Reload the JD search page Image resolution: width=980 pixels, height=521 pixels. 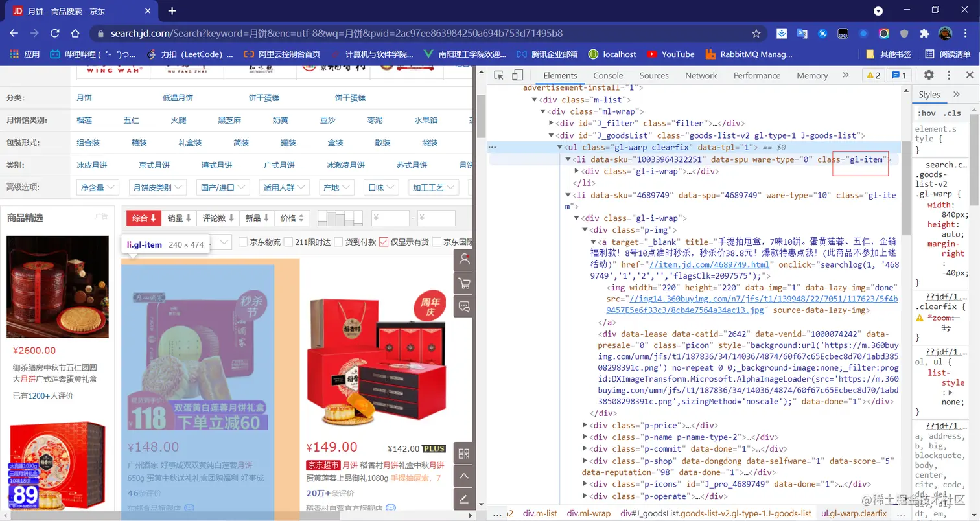pyautogui.click(x=55, y=33)
